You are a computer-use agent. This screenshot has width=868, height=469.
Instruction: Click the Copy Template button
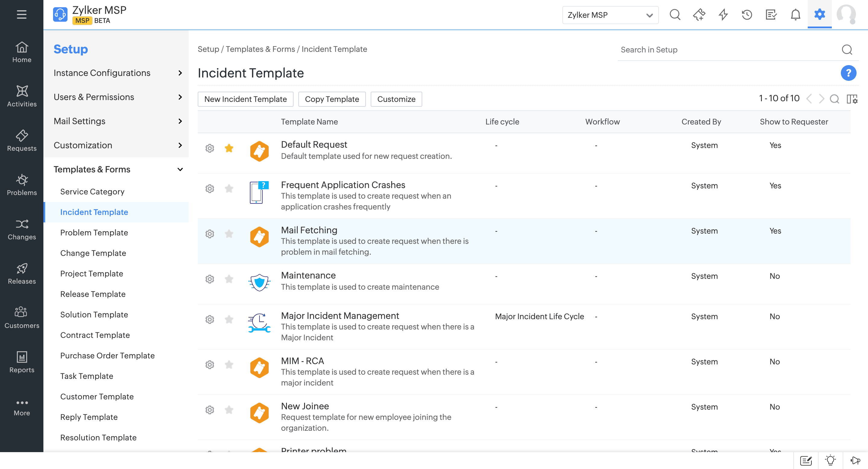point(332,99)
